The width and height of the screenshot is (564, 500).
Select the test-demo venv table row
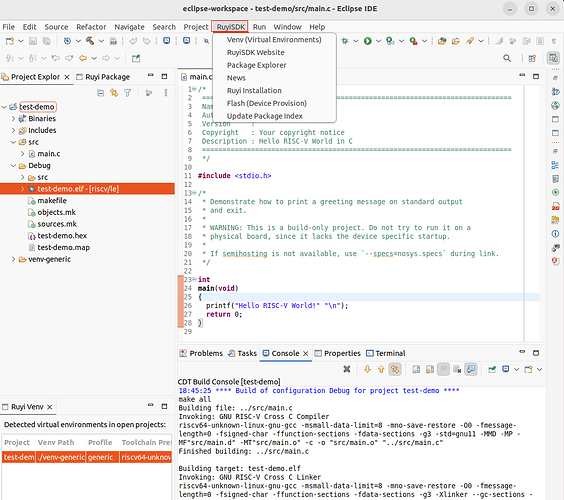pos(87,457)
